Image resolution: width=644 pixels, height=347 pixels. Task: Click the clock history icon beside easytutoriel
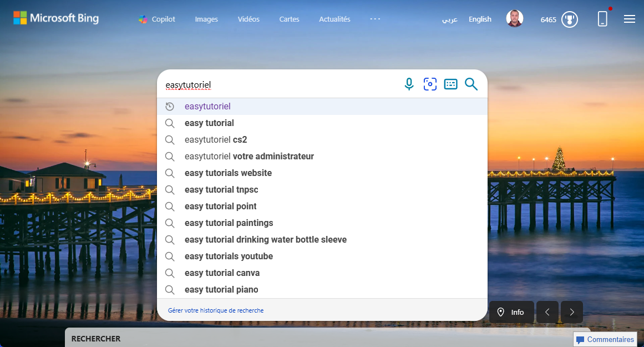[170, 106]
